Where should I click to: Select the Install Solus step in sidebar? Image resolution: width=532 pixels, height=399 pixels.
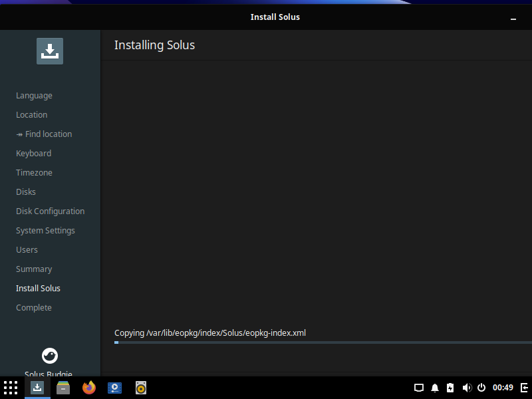[38, 289]
